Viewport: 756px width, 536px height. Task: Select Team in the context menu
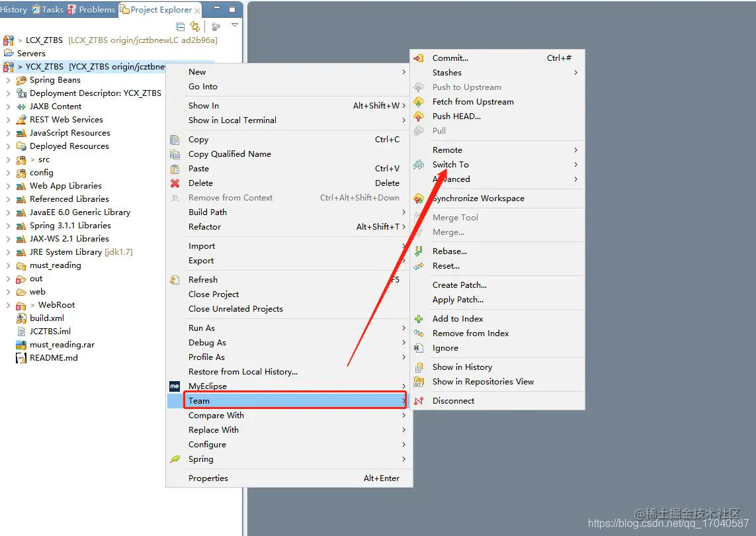coord(288,401)
